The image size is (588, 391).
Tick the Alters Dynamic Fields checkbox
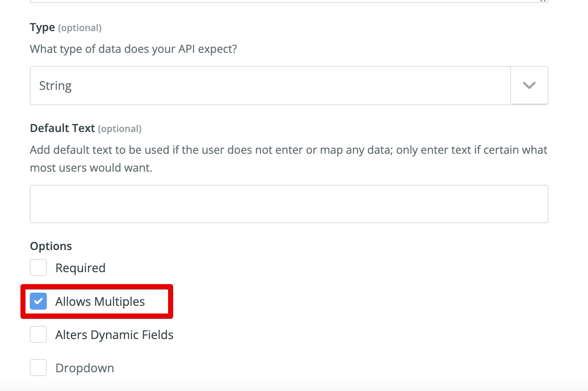pos(38,334)
